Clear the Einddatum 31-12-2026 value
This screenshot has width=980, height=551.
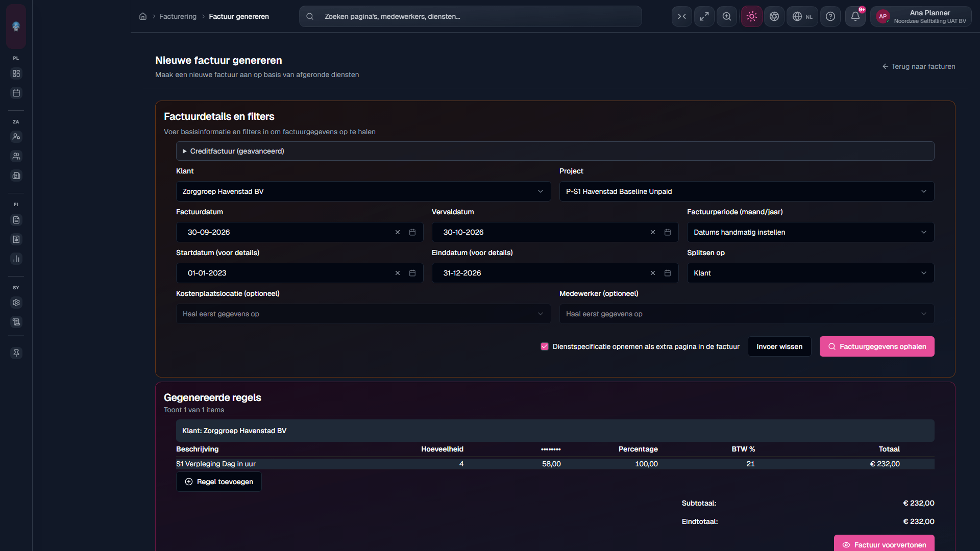pyautogui.click(x=653, y=273)
